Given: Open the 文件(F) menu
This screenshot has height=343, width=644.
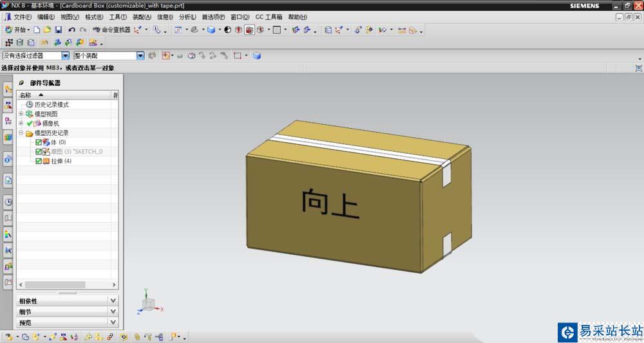Looking at the screenshot, I should point(22,17).
